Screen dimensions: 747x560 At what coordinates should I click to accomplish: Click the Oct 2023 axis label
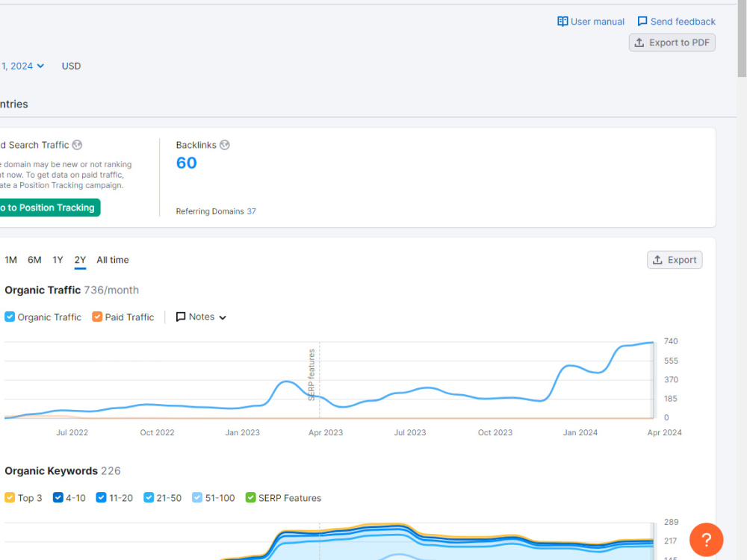pos(495,432)
